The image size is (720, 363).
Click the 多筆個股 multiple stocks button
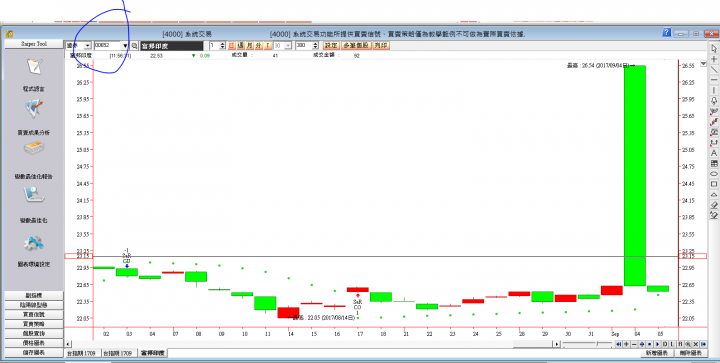point(356,45)
